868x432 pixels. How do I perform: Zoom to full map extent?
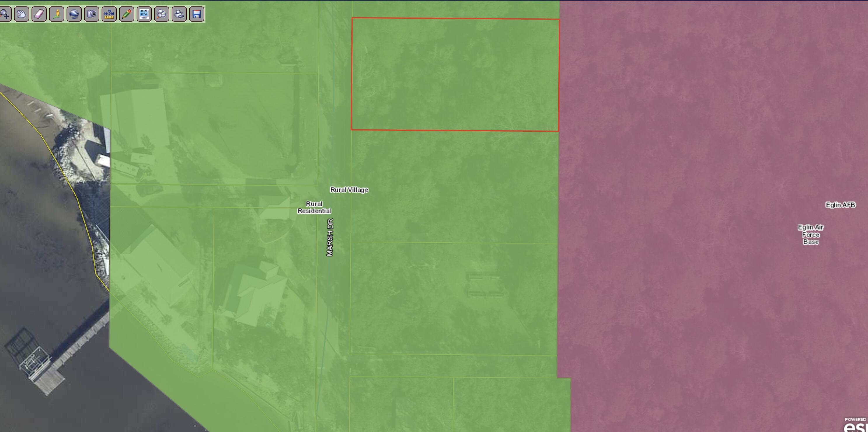coord(144,14)
